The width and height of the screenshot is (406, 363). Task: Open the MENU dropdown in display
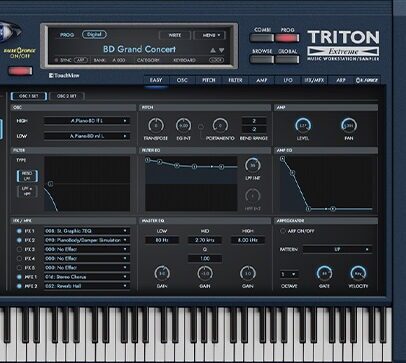click(210, 35)
